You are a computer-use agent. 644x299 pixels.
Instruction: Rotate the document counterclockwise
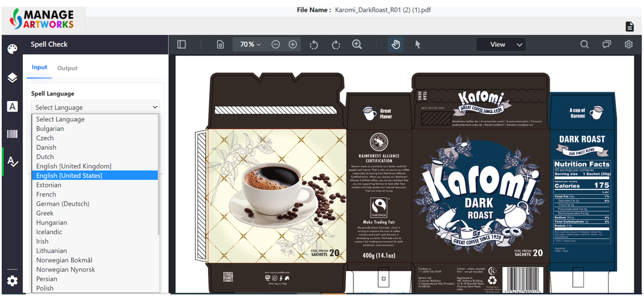coord(314,45)
